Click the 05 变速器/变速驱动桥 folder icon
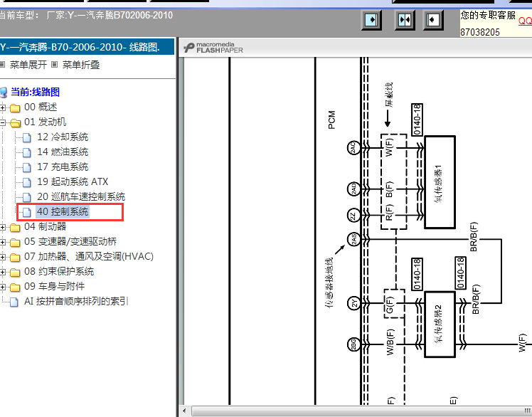 coord(15,242)
